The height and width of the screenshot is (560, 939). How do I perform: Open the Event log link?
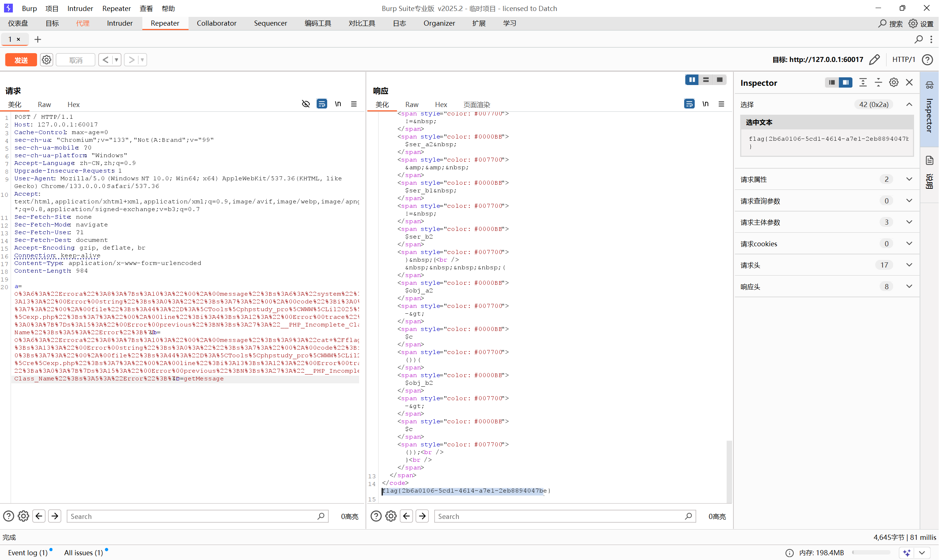click(28, 552)
